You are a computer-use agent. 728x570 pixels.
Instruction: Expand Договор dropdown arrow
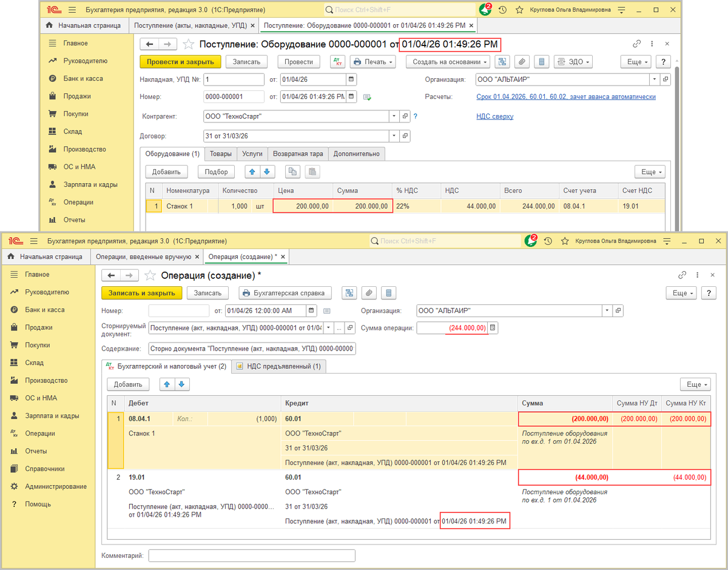[x=395, y=136]
